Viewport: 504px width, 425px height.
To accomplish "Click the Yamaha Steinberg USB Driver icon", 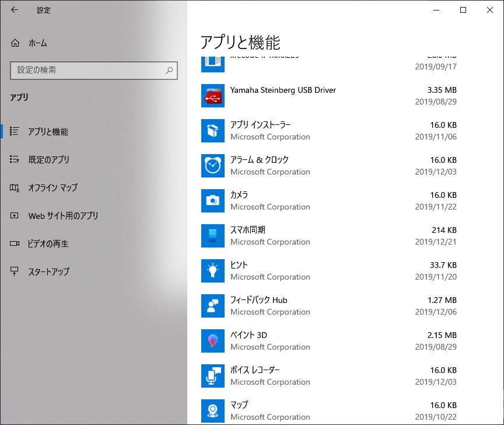I will tap(213, 96).
